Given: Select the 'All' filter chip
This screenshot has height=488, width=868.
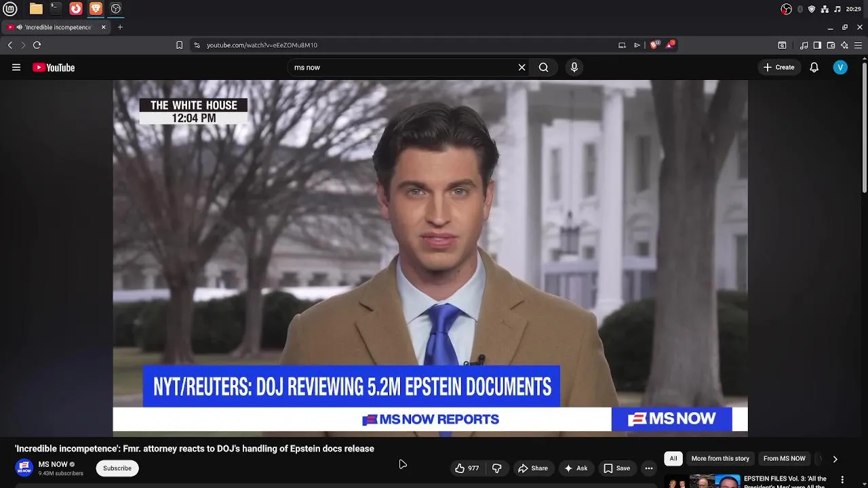Looking at the screenshot, I should [673, 459].
